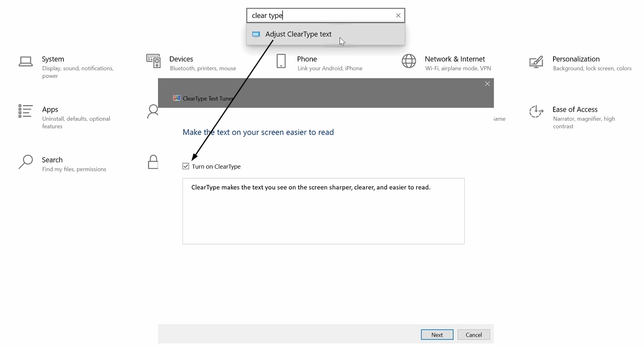This screenshot has height=347, width=644.
Task: Choose the "Adjust ClearType text" search suggestion
Action: tap(326, 34)
